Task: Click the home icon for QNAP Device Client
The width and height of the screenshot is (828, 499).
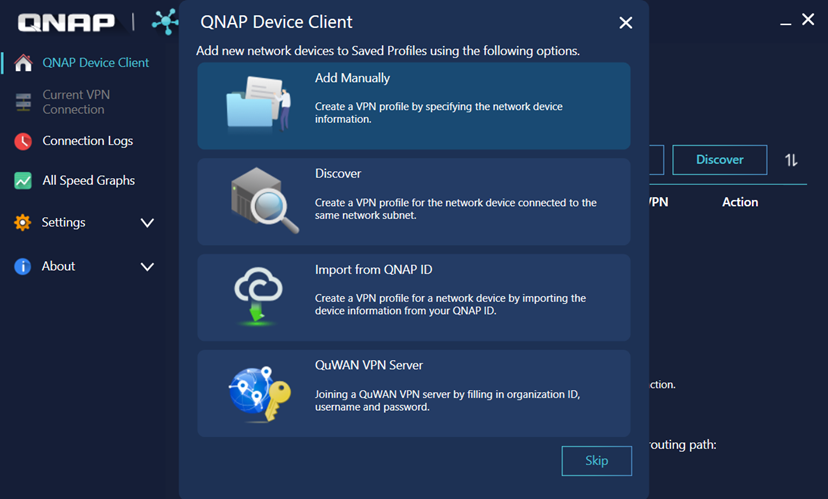Action: (x=23, y=63)
